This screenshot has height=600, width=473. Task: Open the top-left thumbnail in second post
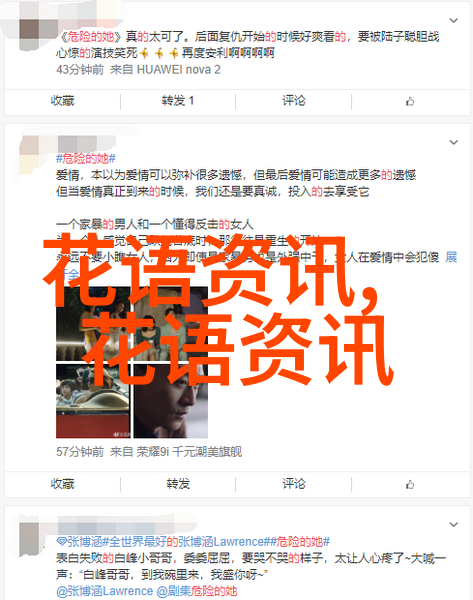point(93,324)
